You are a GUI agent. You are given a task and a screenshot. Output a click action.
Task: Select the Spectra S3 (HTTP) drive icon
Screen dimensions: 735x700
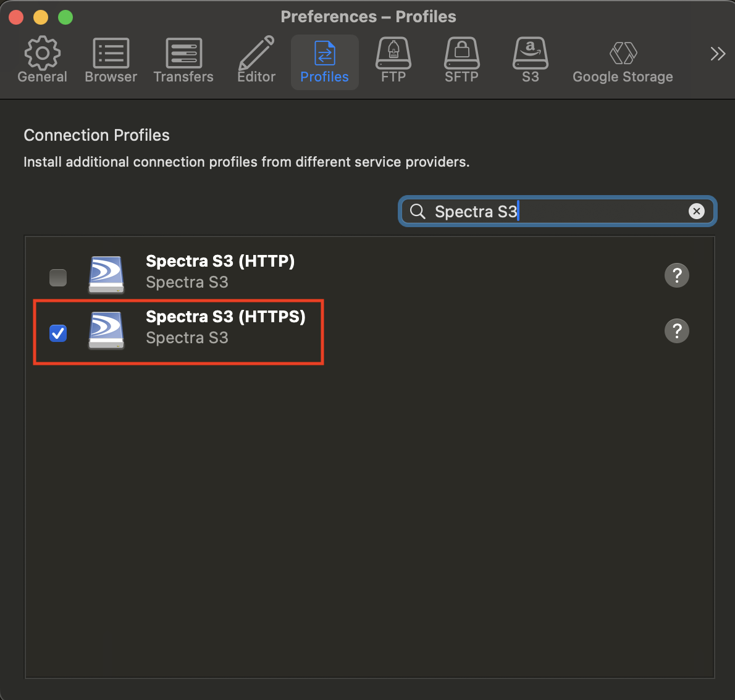(x=106, y=275)
